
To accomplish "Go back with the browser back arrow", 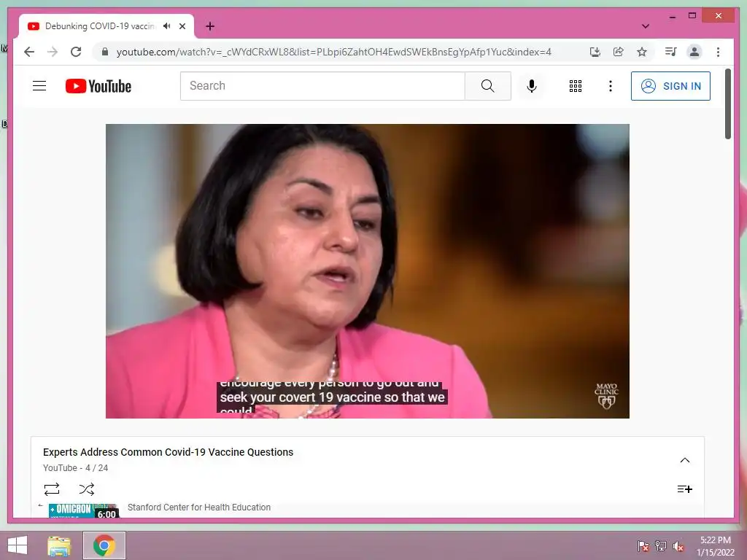I will 29,52.
